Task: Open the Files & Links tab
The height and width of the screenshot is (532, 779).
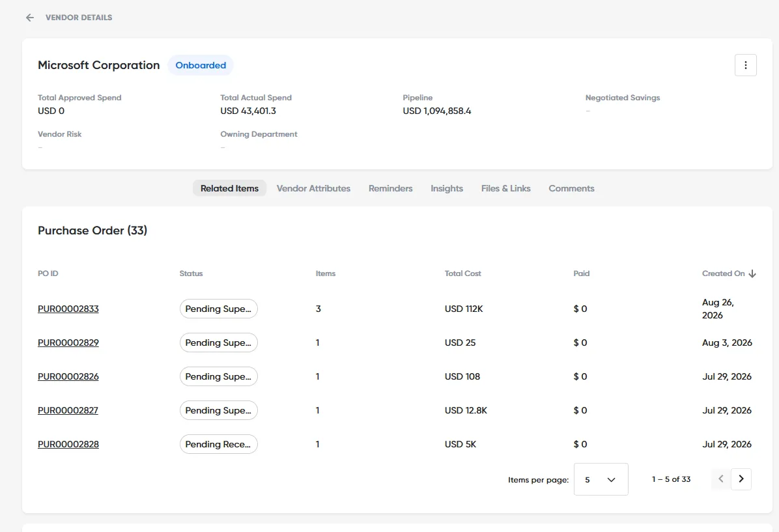Action: click(x=505, y=188)
